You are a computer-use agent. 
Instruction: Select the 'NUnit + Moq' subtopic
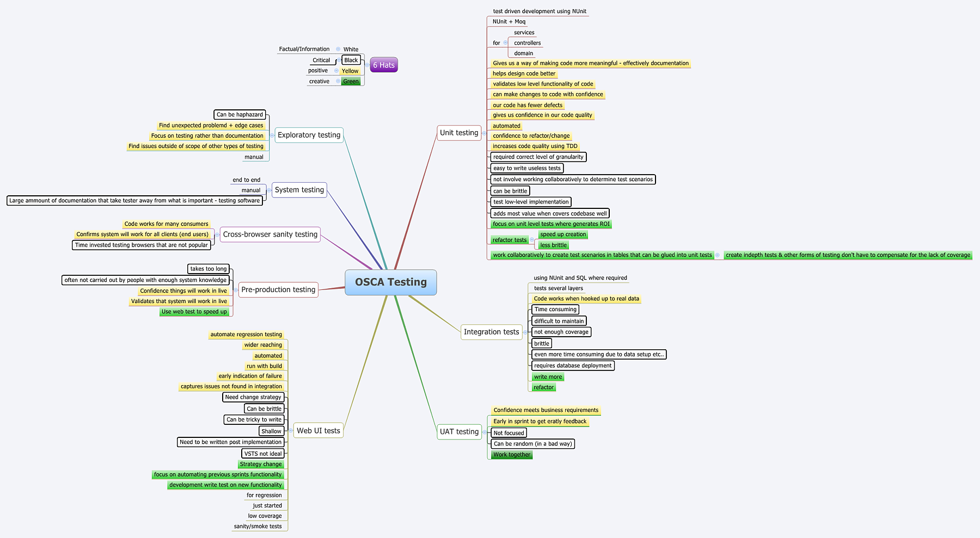[509, 22]
